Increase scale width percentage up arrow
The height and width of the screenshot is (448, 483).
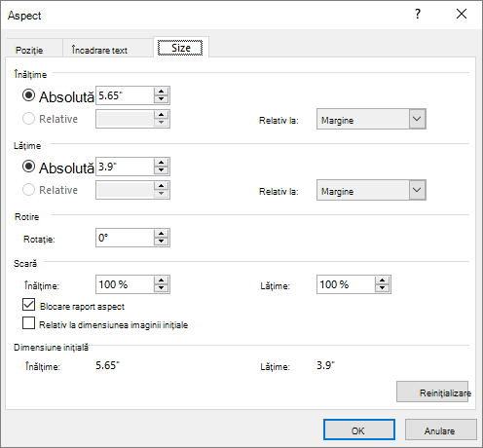(x=382, y=280)
